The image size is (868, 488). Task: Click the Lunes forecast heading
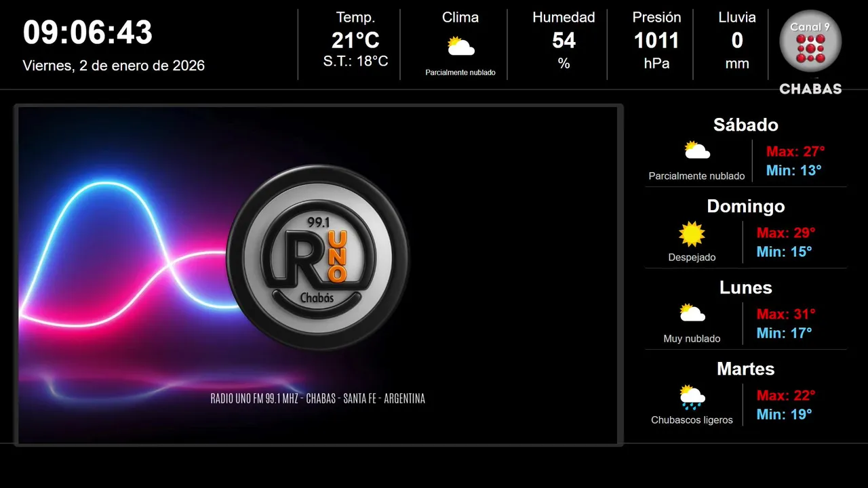tap(745, 287)
